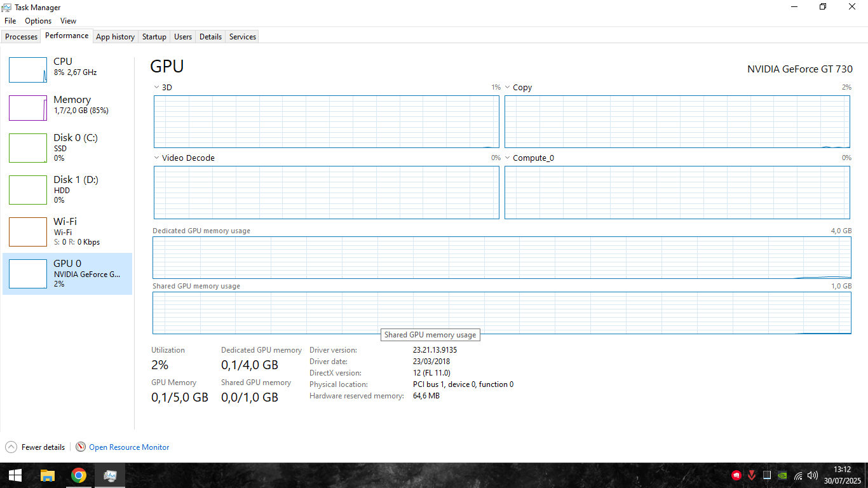Click the volume speaker tray icon
Viewport: 868px width, 488px height.
pos(813,475)
